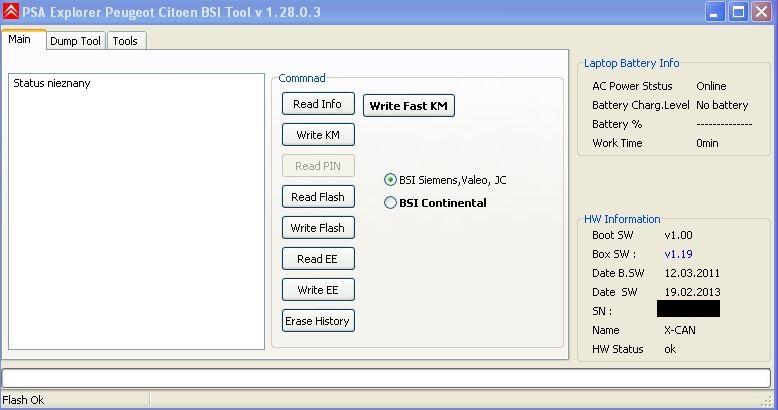
Task: Click the Box SW version value v1.19
Action: [679, 254]
